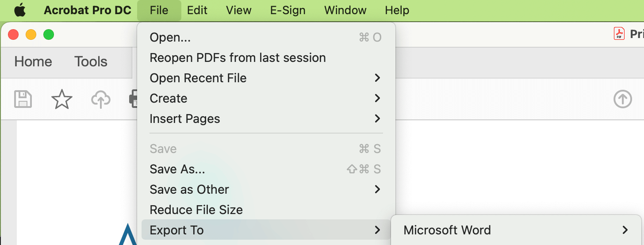Open the Edit menu
This screenshot has height=245, width=644.
(x=197, y=10)
